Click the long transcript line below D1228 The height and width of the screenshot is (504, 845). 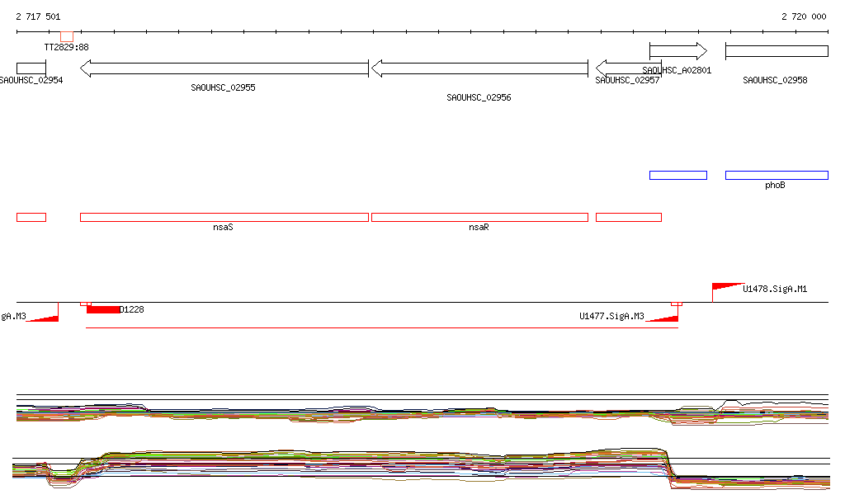click(x=381, y=328)
